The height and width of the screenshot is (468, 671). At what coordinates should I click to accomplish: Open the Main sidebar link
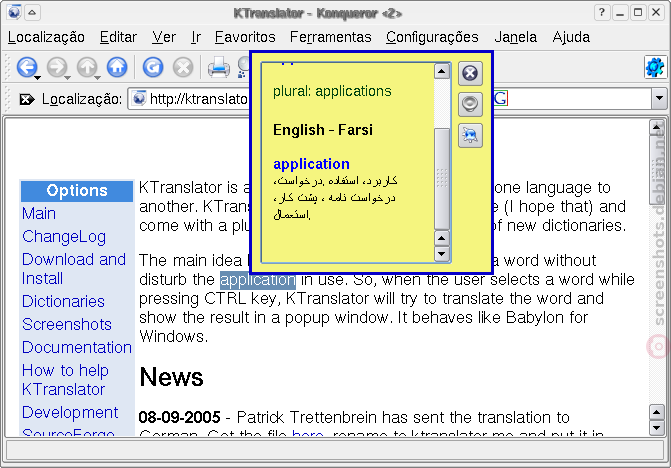[39, 213]
